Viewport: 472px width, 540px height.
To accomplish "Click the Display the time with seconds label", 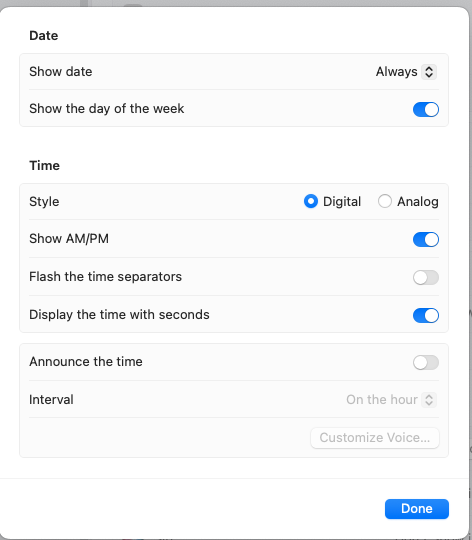I will pos(119,314).
